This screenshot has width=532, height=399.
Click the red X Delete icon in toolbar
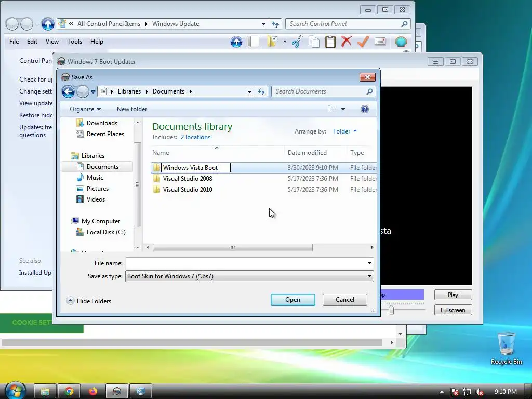coord(347,42)
